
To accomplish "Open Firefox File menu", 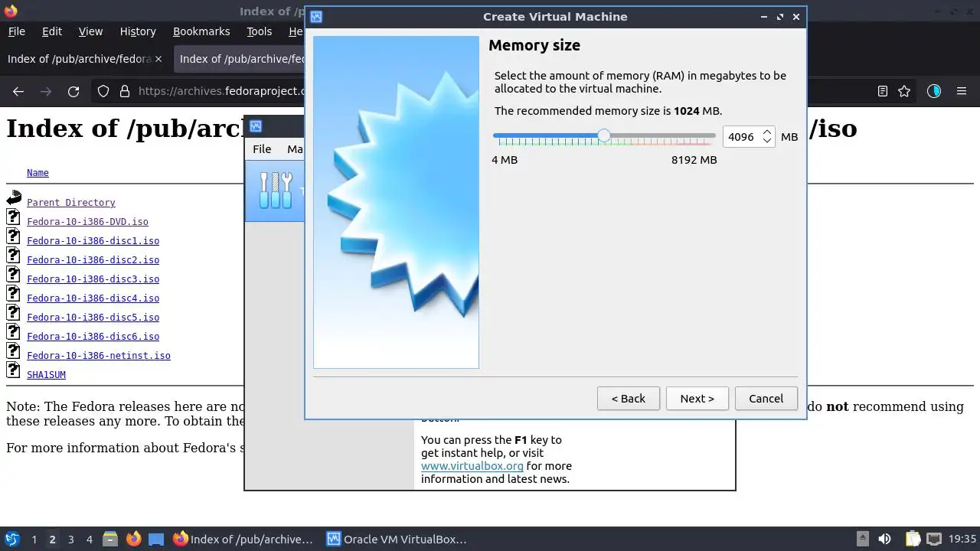I will coord(16,31).
